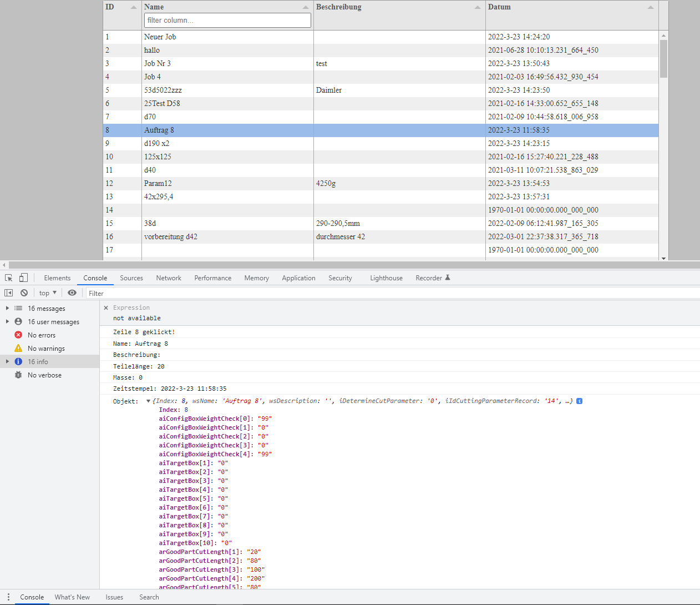The image size is (700, 605).
Task: Show or hide the console sidebar
Action: tap(9, 293)
